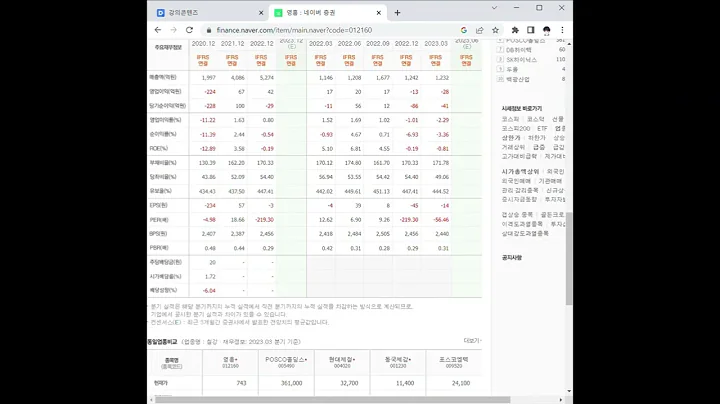The image size is (720, 404).
Task: Open the 코스피200 quick link
Action: coord(516,129)
